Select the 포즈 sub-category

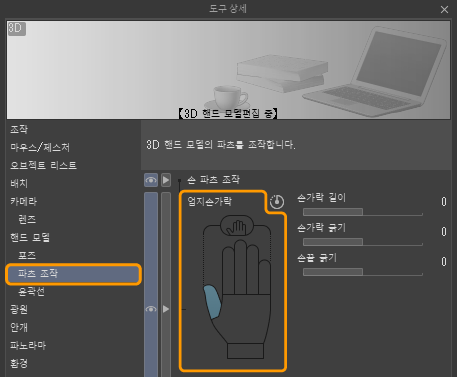tap(27, 255)
